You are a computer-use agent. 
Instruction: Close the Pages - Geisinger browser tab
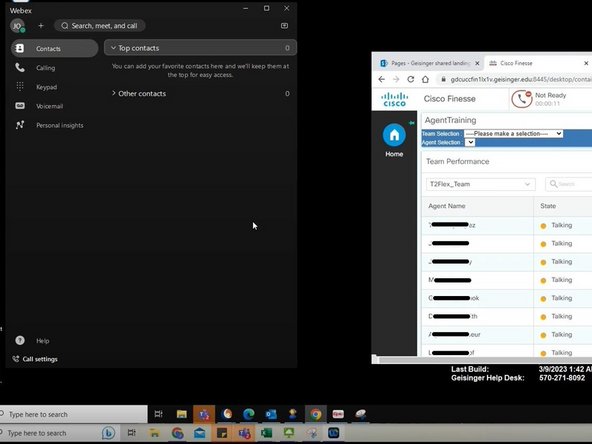477,63
